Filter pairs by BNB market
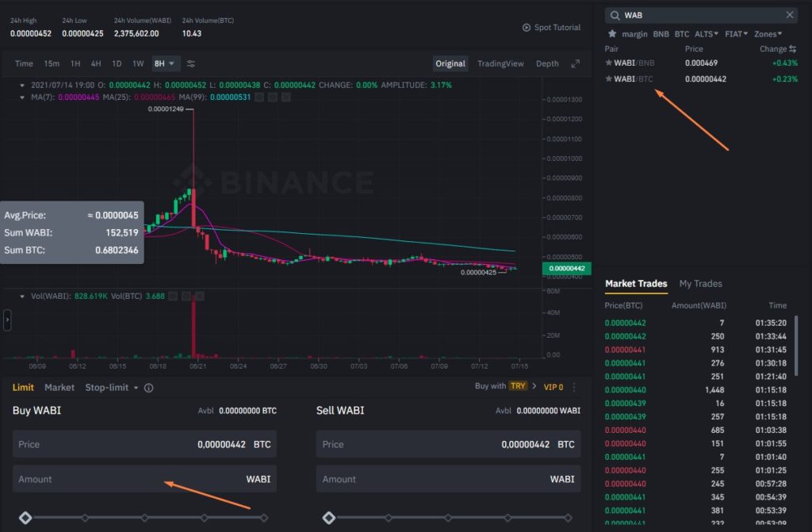Image resolution: width=812 pixels, height=532 pixels. click(x=661, y=34)
